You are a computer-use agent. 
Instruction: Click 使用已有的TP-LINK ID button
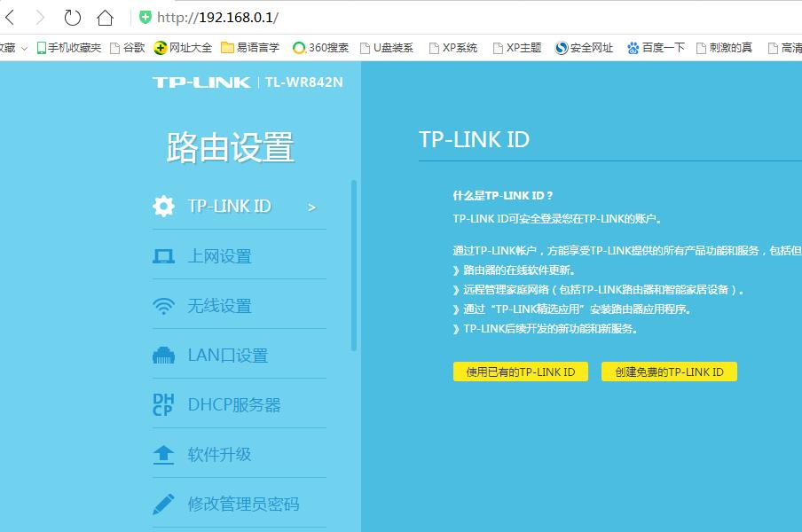click(x=521, y=372)
